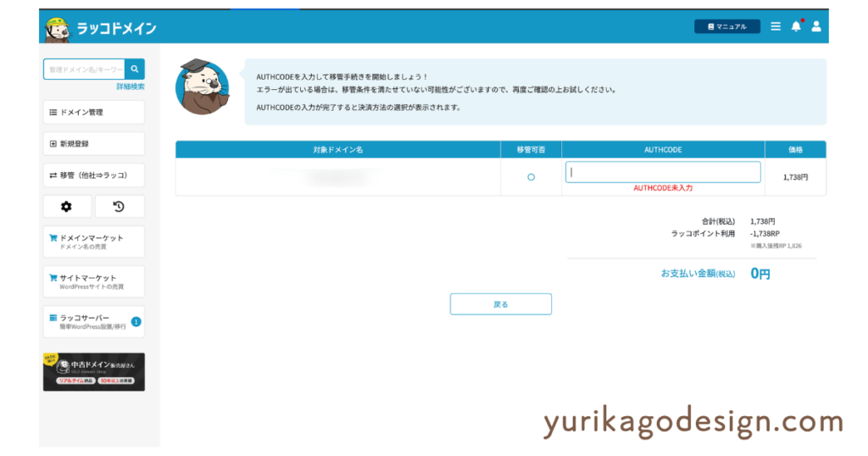Open the history clock button

point(120,207)
